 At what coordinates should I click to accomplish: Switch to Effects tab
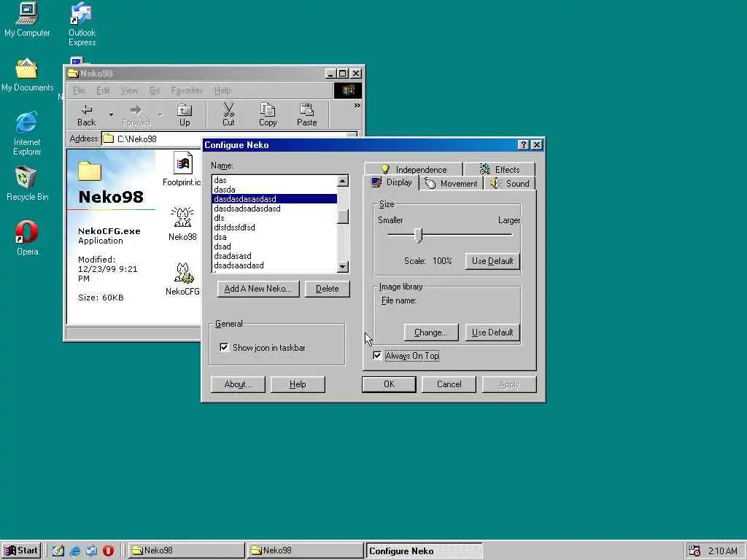499,169
